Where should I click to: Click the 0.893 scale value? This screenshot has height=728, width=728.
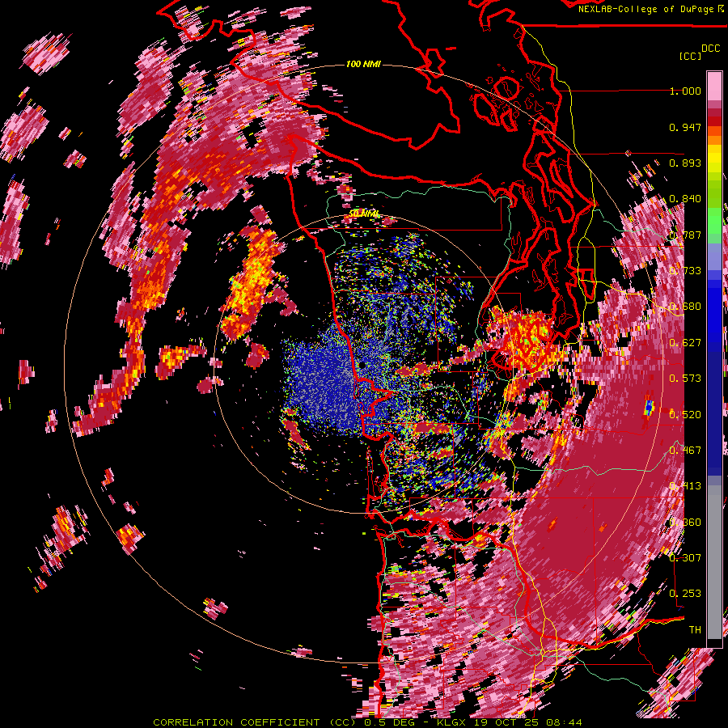pyautogui.click(x=685, y=163)
